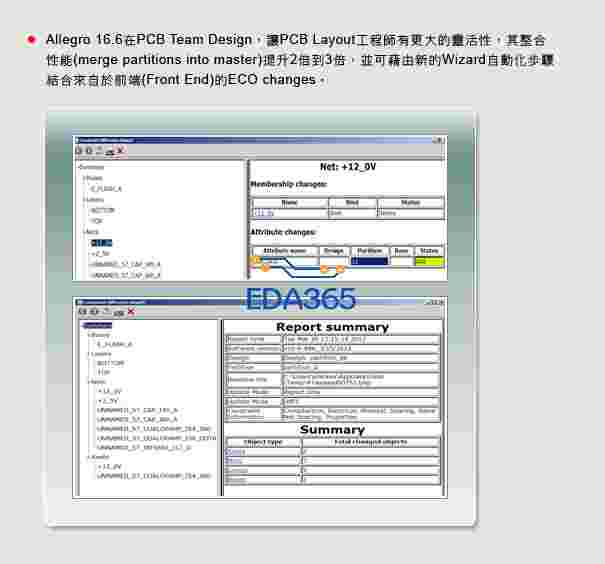Click the second toolbar icon in lower report window
The width and height of the screenshot is (605, 564).
[94, 312]
